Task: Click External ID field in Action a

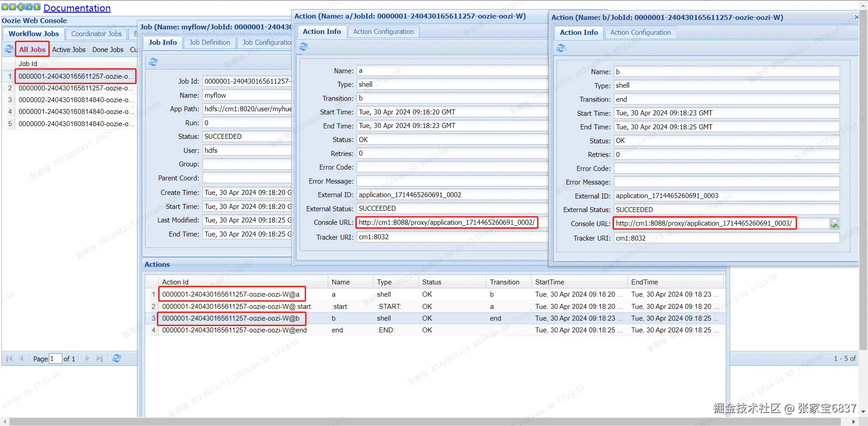Action: click(x=452, y=194)
